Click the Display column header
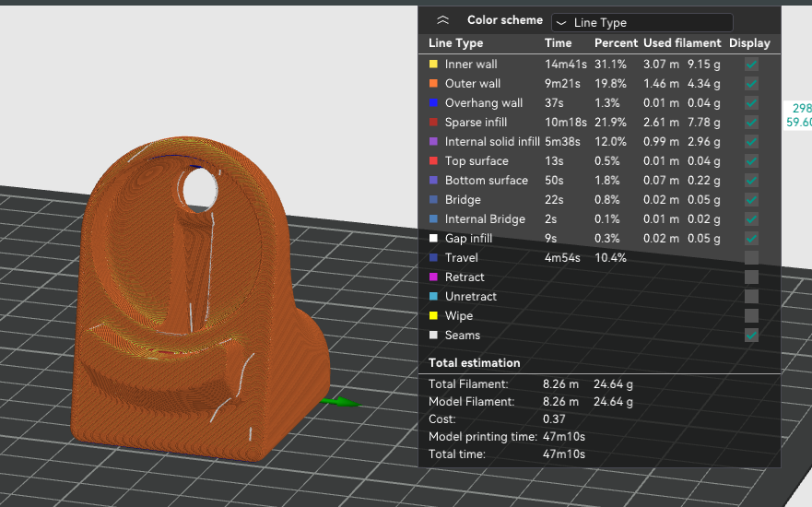 point(749,43)
